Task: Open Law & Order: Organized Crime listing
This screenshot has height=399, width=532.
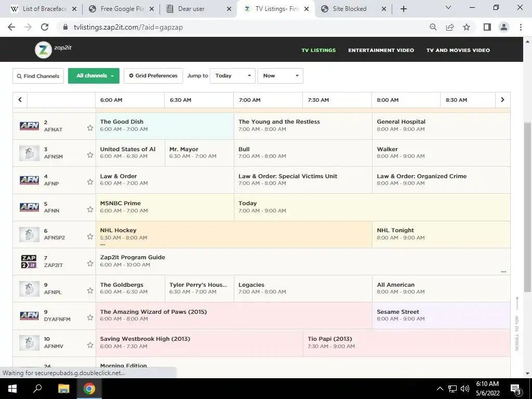Action: point(441,180)
